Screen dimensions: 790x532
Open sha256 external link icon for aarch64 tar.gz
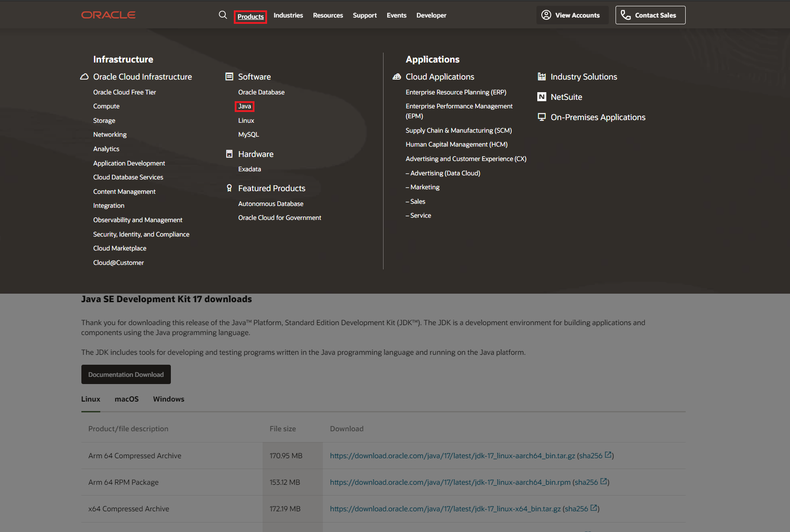608,455
